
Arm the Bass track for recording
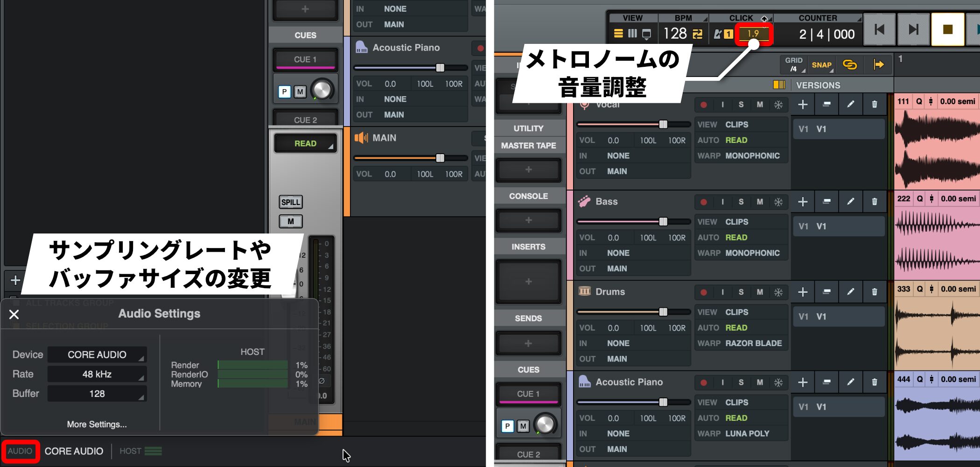click(704, 202)
